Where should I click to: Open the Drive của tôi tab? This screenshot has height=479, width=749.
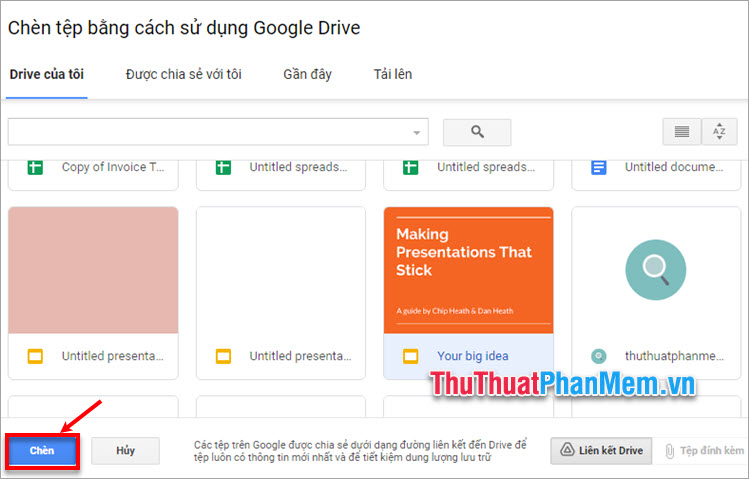pyautogui.click(x=47, y=75)
